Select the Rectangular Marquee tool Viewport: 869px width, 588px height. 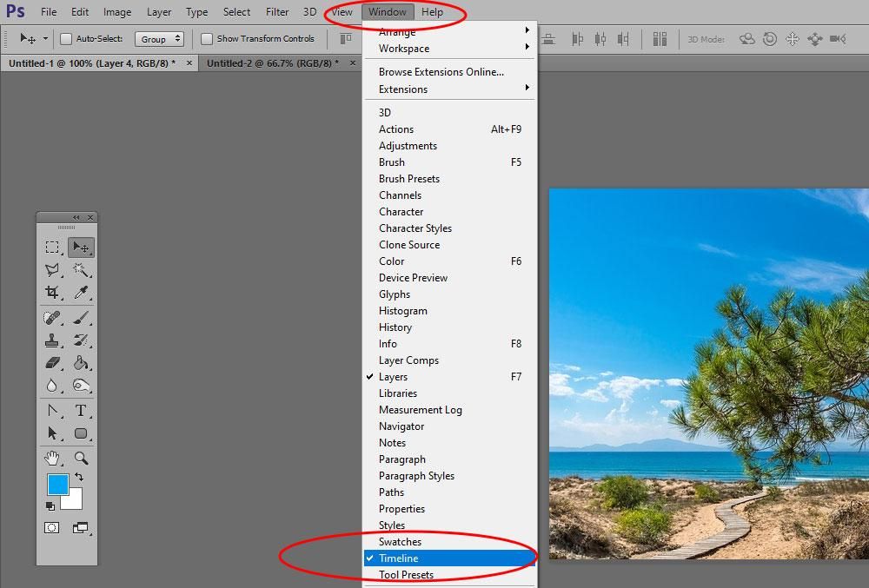click(x=52, y=247)
